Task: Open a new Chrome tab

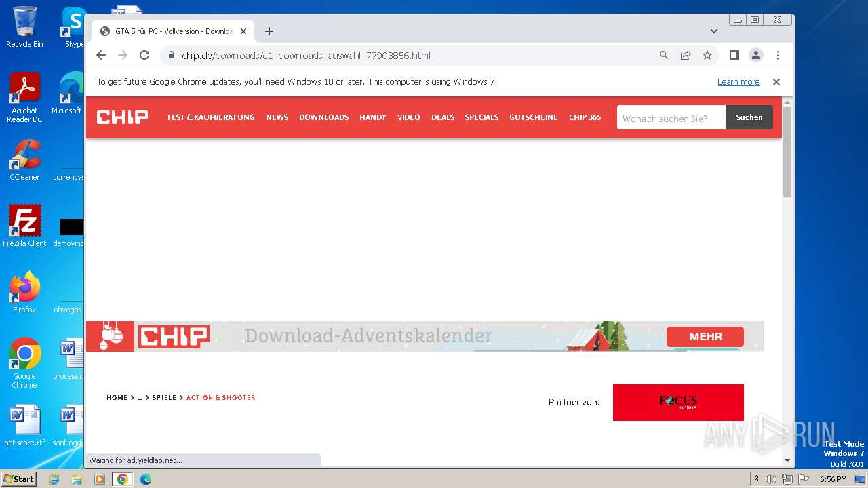Action: pos(269,31)
